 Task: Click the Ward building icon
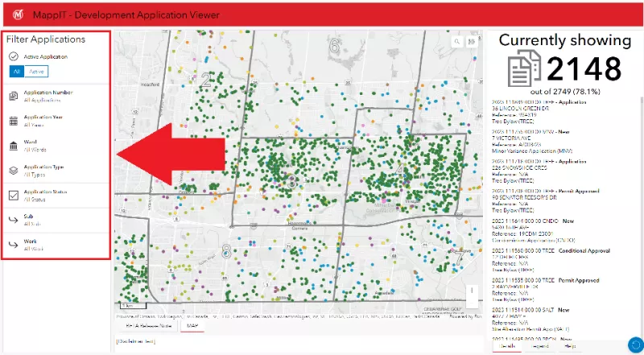(x=14, y=146)
